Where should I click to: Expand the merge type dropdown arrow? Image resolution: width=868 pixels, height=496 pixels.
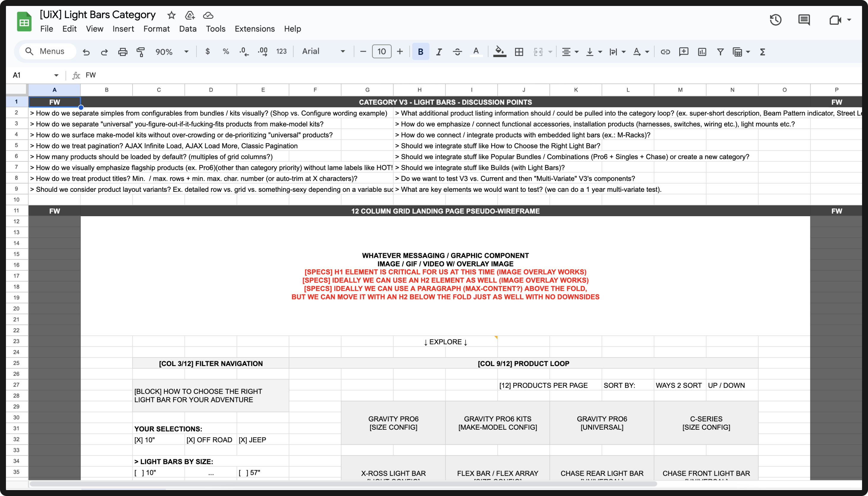[550, 52]
